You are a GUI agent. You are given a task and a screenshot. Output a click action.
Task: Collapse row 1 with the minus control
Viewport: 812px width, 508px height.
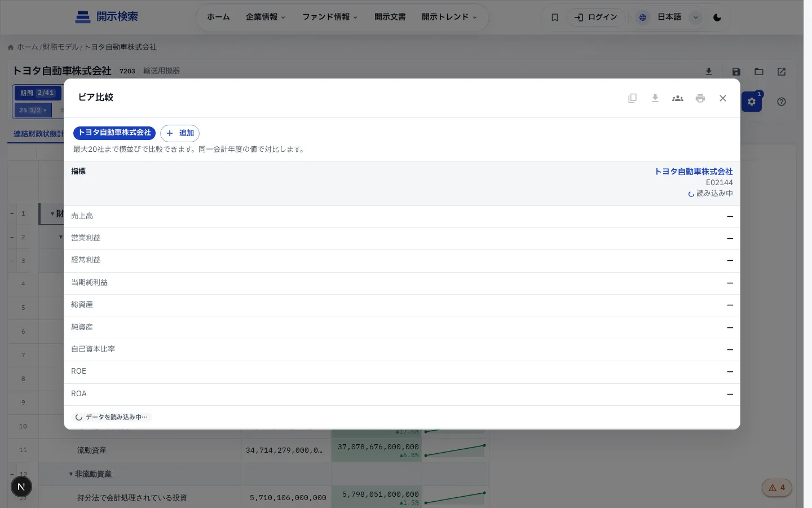[x=12, y=214]
